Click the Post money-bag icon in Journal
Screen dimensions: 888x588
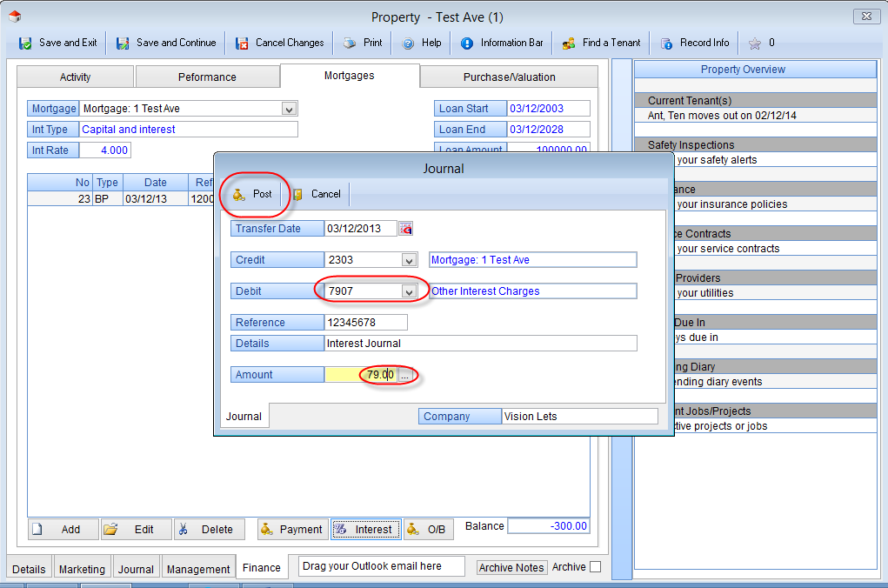pos(239,194)
